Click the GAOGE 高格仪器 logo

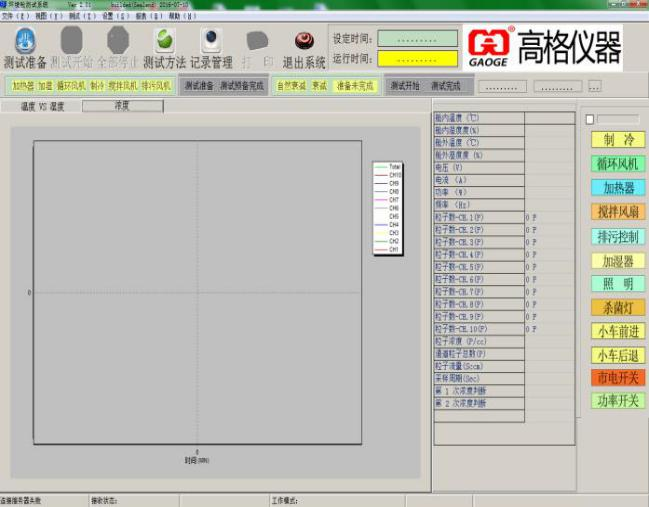click(x=543, y=47)
